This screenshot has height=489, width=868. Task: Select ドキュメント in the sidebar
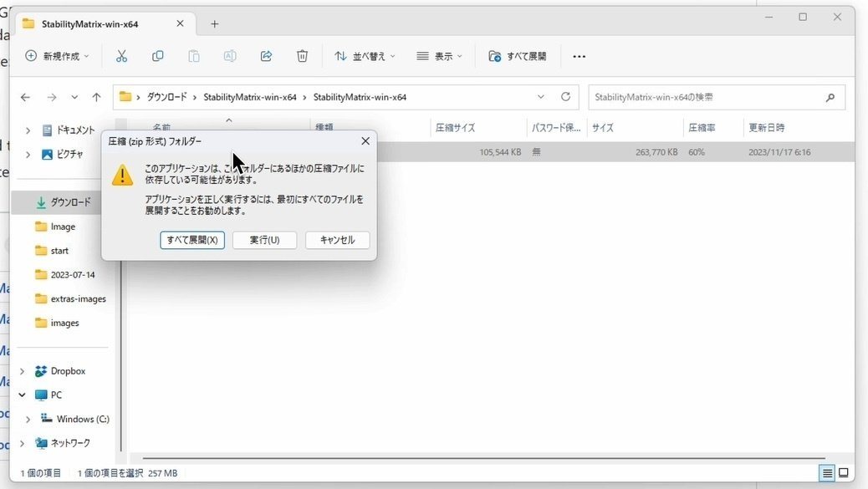pyautogui.click(x=69, y=130)
